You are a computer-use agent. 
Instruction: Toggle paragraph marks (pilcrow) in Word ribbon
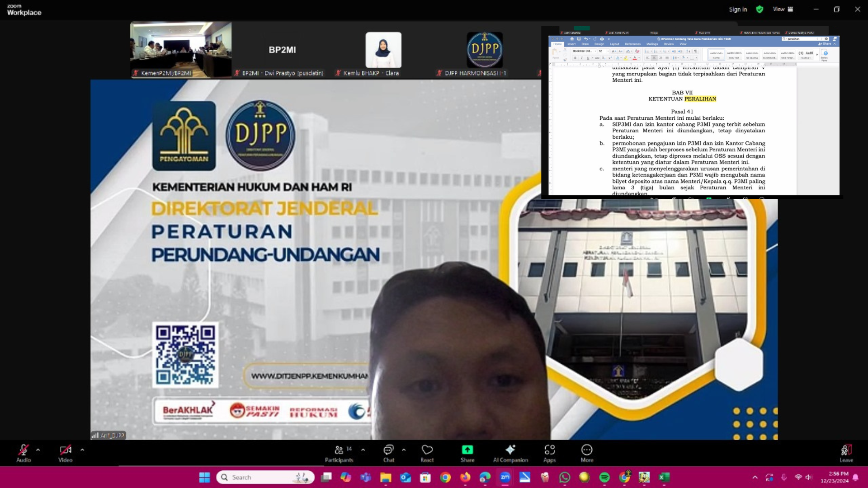(695, 51)
